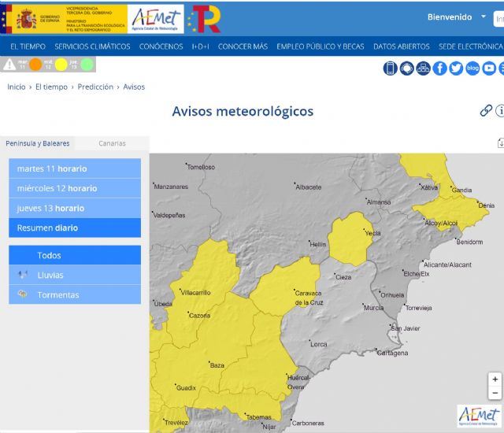504x433 pixels.
Task: Click the Predicción breadcrumb link
Action: coord(95,87)
